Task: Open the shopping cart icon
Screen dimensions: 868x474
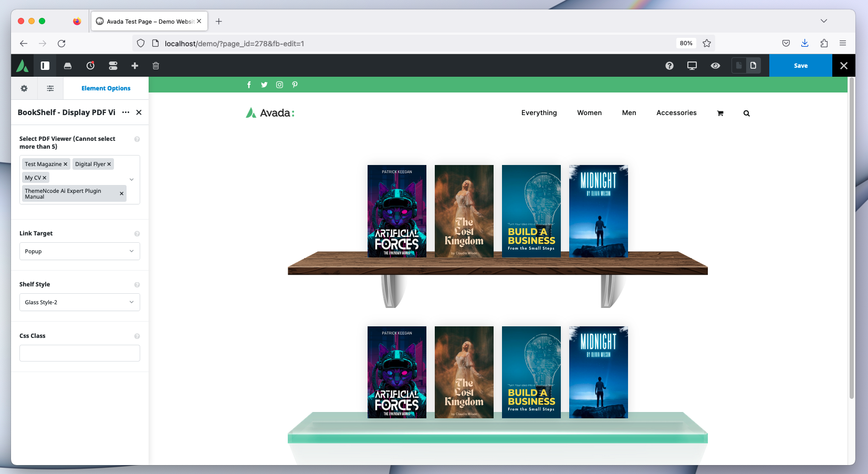Action: [720, 114]
